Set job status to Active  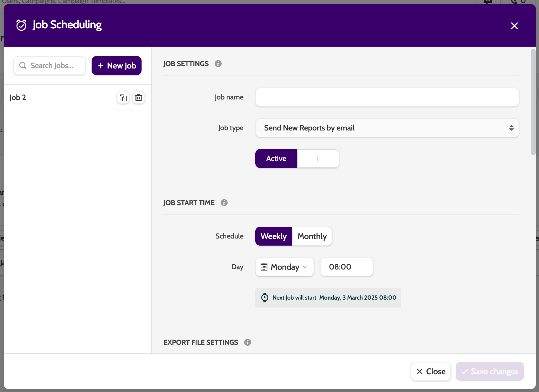coord(276,159)
